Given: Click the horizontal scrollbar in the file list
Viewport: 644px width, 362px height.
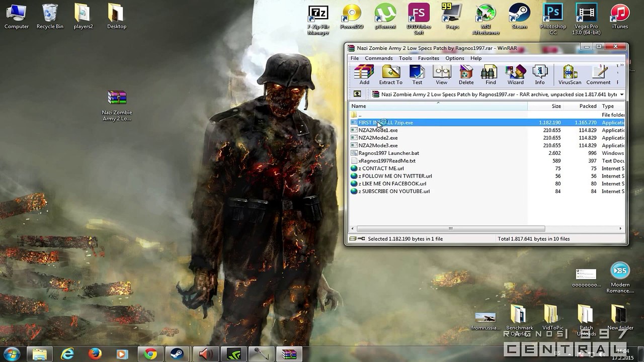Looking at the screenshot, I should click(x=450, y=229).
